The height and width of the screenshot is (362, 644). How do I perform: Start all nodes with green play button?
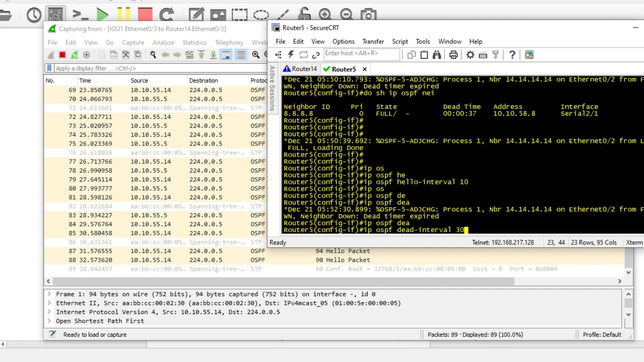(x=102, y=14)
